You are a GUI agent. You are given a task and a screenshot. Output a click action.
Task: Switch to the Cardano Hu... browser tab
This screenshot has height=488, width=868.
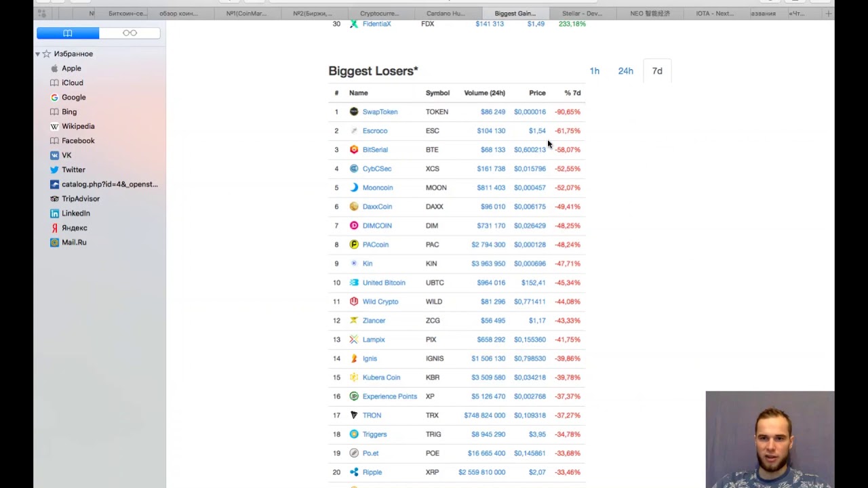(447, 14)
